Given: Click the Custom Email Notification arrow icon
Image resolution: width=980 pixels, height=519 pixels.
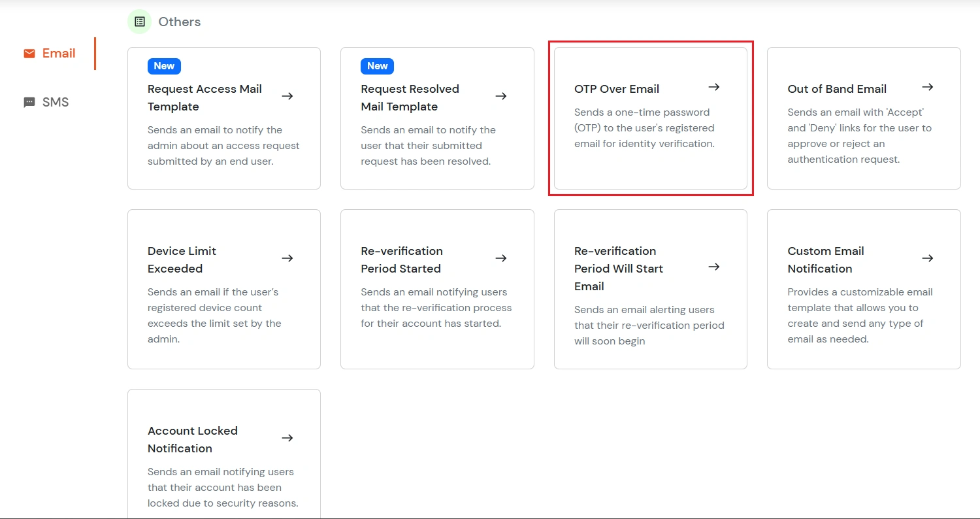Looking at the screenshot, I should (928, 258).
